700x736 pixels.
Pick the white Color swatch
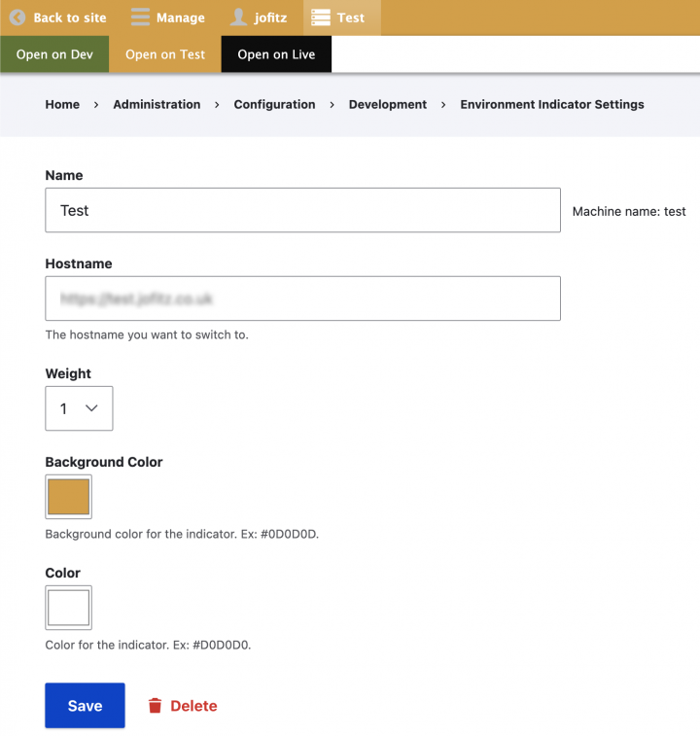[69, 608]
